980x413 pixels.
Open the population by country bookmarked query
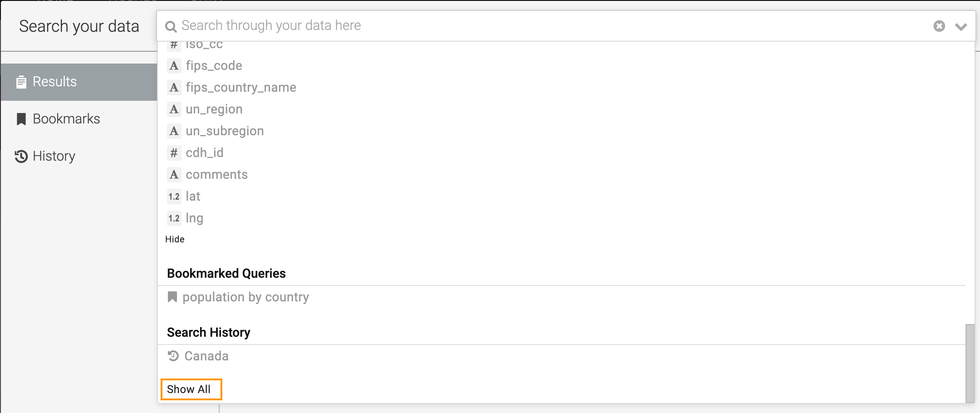pos(245,297)
